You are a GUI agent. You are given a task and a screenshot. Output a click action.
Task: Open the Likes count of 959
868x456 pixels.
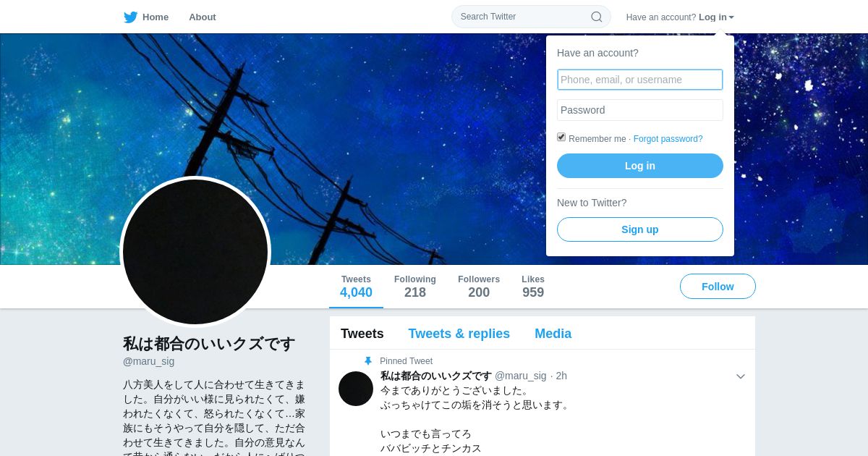533,287
